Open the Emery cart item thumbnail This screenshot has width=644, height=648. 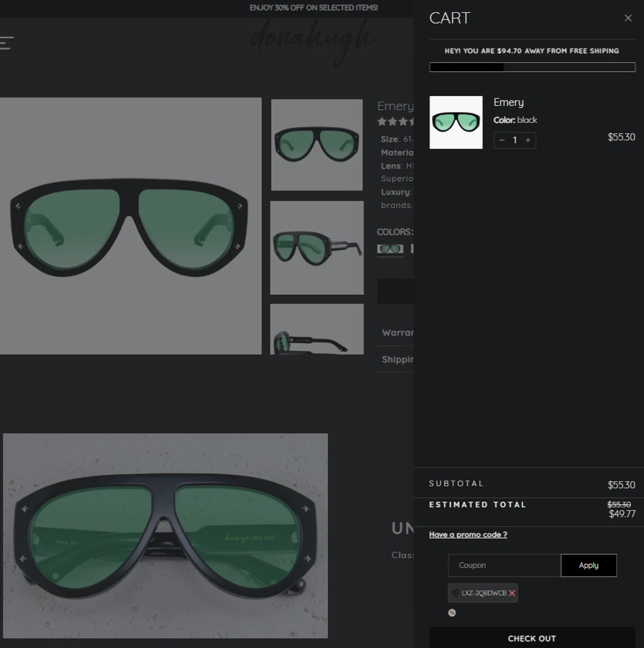coord(456,122)
